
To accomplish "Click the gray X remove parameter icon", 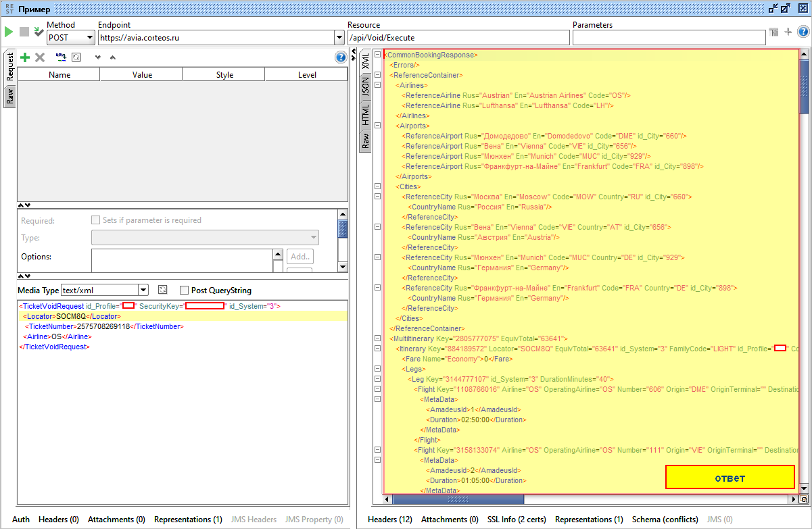I will tap(40, 58).
